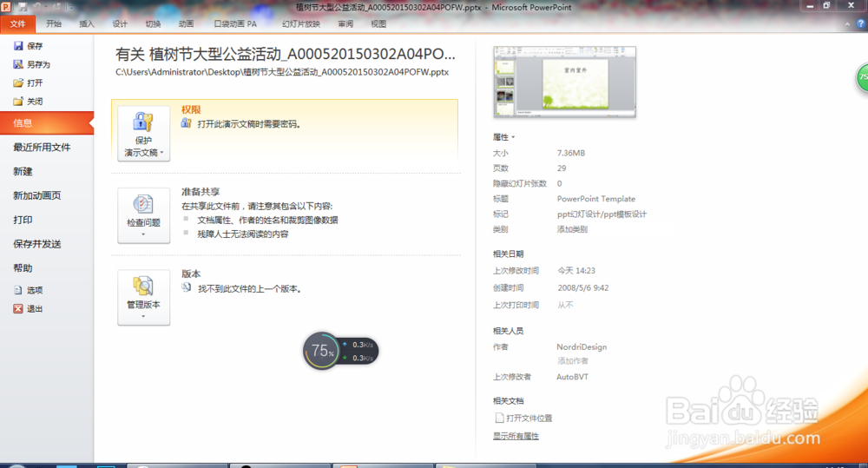Click the Save icon in sidebar

pyautogui.click(x=18, y=46)
